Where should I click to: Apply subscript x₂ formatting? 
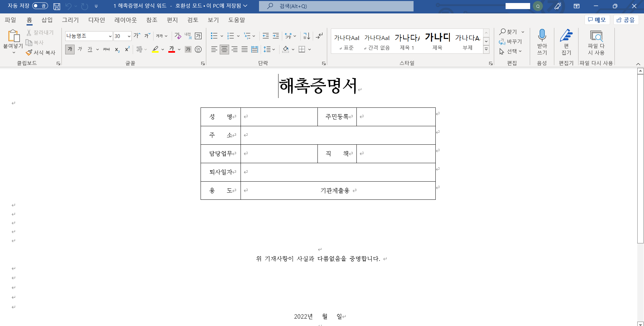pyautogui.click(x=117, y=49)
